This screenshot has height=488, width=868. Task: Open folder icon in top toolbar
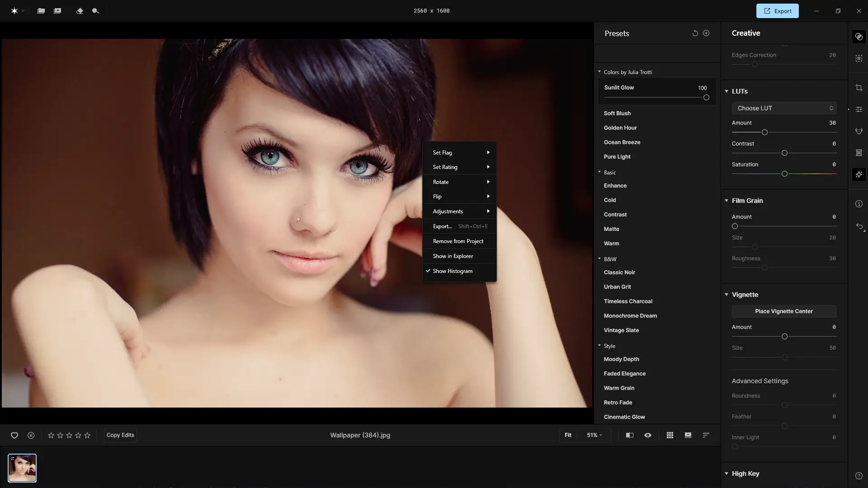coord(41,11)
